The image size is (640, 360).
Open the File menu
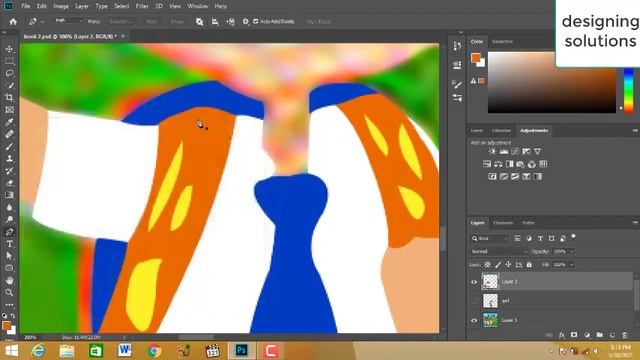coord(26,6)
